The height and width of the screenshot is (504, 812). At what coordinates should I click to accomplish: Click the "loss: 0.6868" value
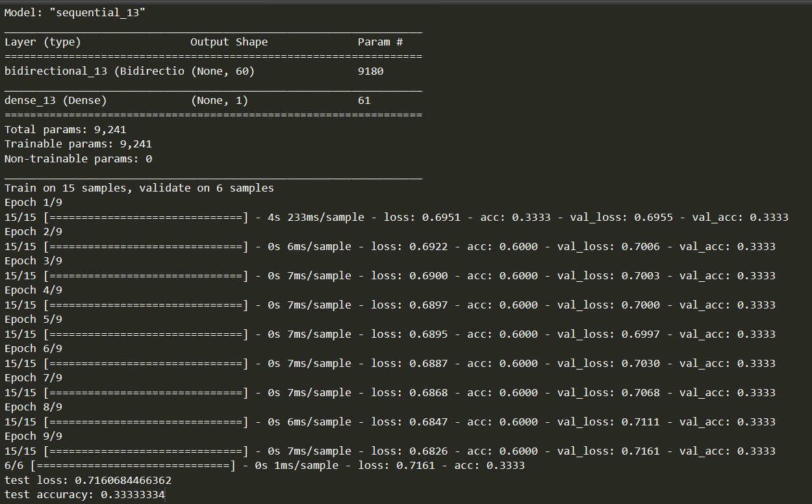tap(409, 393)
